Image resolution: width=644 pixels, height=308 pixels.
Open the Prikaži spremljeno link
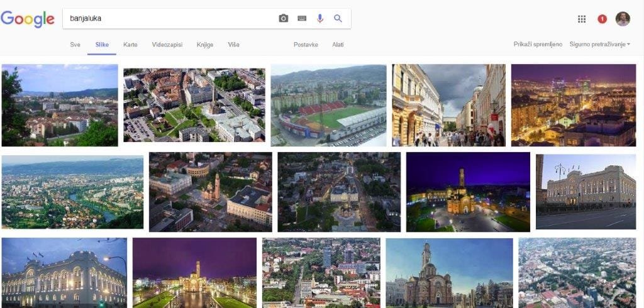538,45
